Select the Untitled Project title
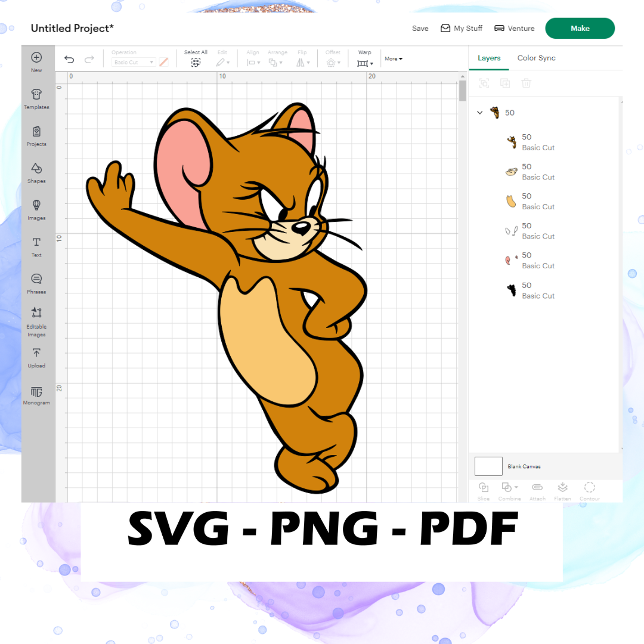 72,29
